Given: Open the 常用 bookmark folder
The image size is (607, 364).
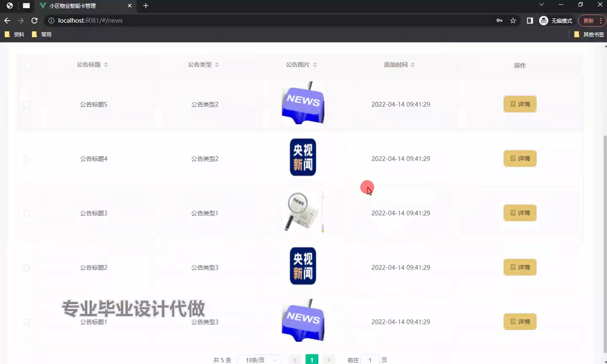Looking at the screenshot, I should tap(42, 35).
